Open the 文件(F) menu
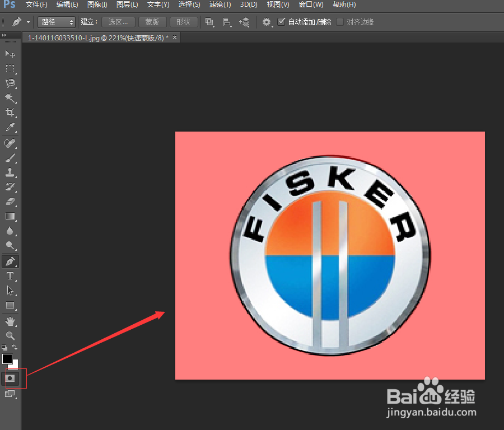 click(x=36, y=4)
